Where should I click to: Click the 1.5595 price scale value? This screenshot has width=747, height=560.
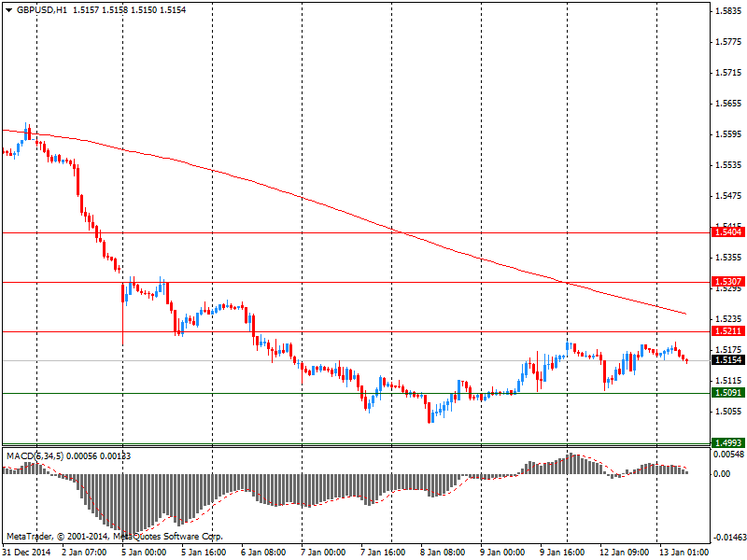(x=729, y=134)
